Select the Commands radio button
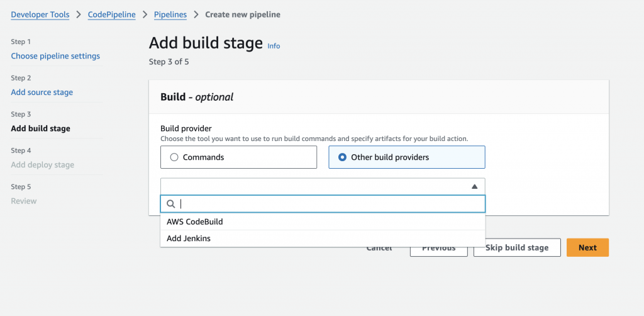 coord(174,157)
